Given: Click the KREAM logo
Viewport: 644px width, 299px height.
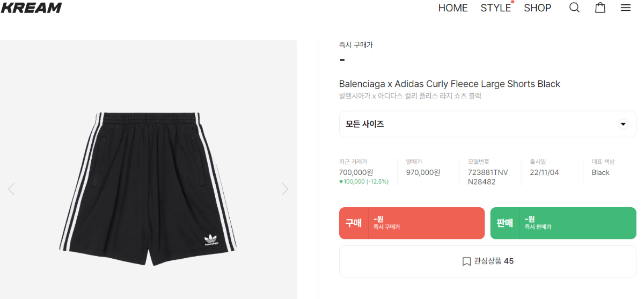Looking at the screenshot, I should 31,8.
